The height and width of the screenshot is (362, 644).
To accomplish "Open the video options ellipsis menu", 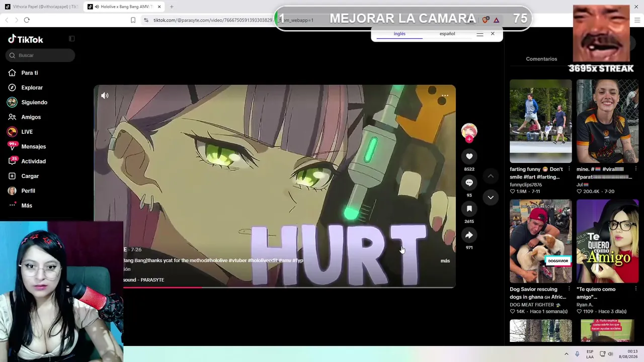I will pyautogui.click(x=445, y=96).
